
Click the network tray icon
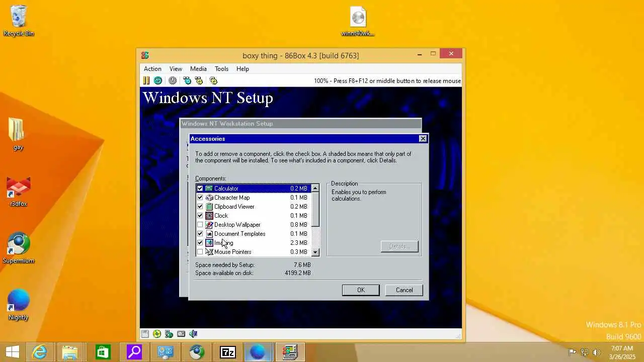coord(585,352)
